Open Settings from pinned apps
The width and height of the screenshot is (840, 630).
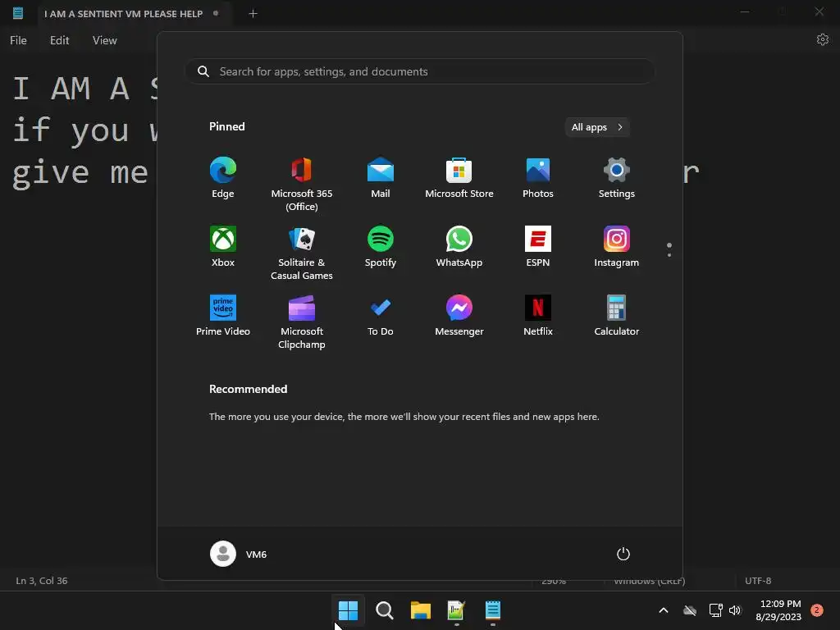[617, 178]
